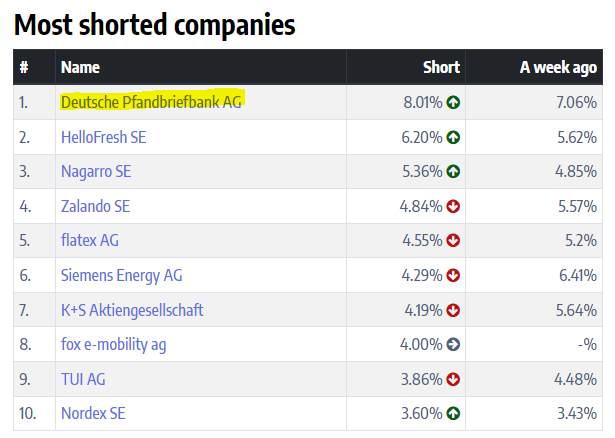Click the # rank column header
615x438 pixels.
coord(24,67)
